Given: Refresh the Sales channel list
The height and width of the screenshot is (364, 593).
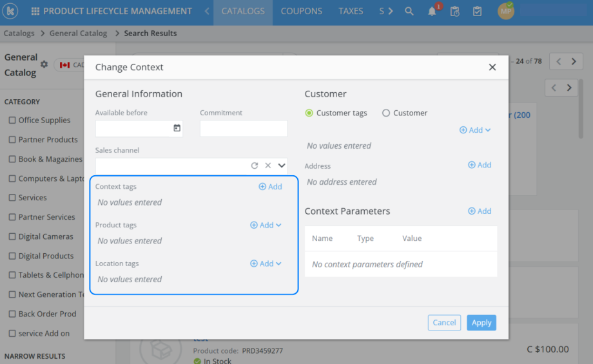Looking at the screenshot, I should [255, 166].
